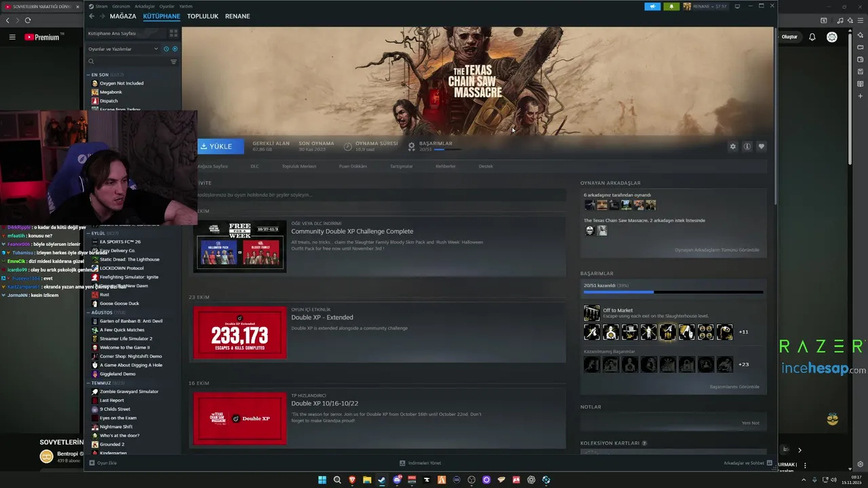
Task: Click Oynayan Arkadaşların Tümünü Görüntüle link
Action: 717,250
